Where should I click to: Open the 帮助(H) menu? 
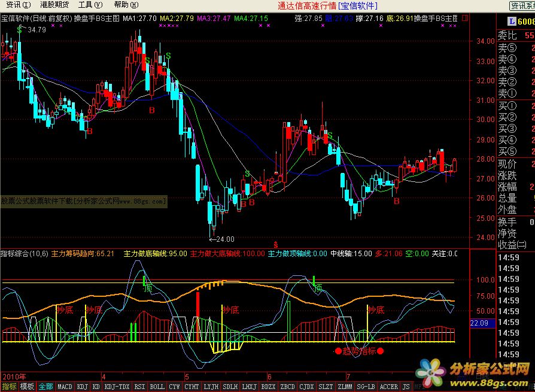[x=126, y=5]
